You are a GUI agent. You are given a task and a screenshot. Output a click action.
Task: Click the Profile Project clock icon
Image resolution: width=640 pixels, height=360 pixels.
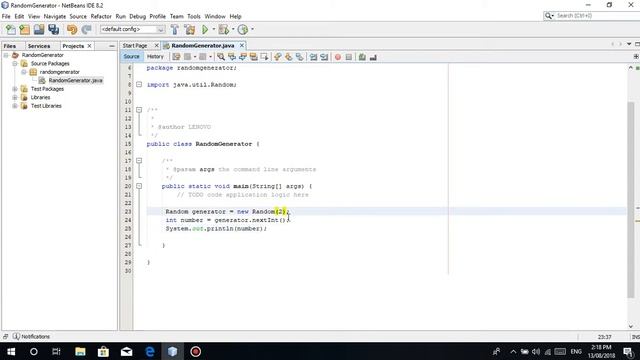(243, 29)
